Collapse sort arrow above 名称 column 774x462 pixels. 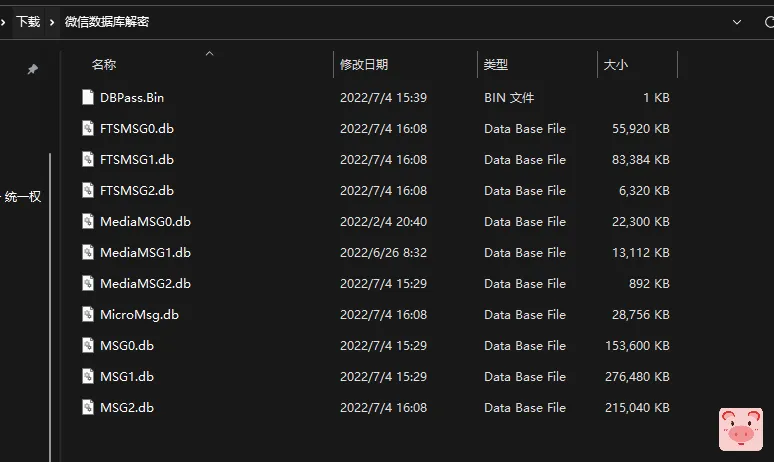(x=209, y=53)
